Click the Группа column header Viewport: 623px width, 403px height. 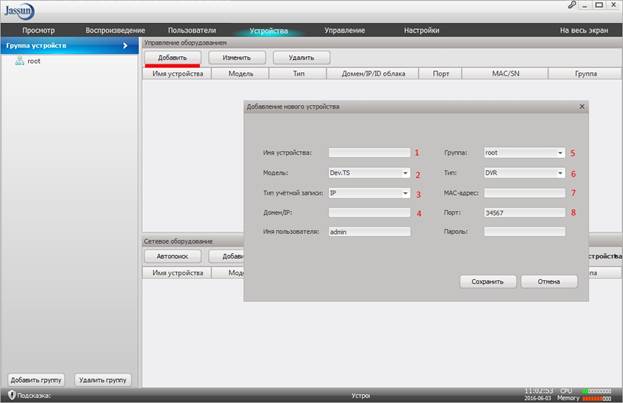(585, 74)
